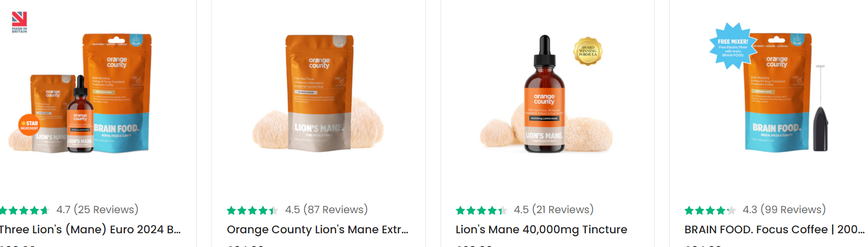Open the Three Lion's (Mane) Euro 2024 product title

pyautogui.click(x=90, y=229)
